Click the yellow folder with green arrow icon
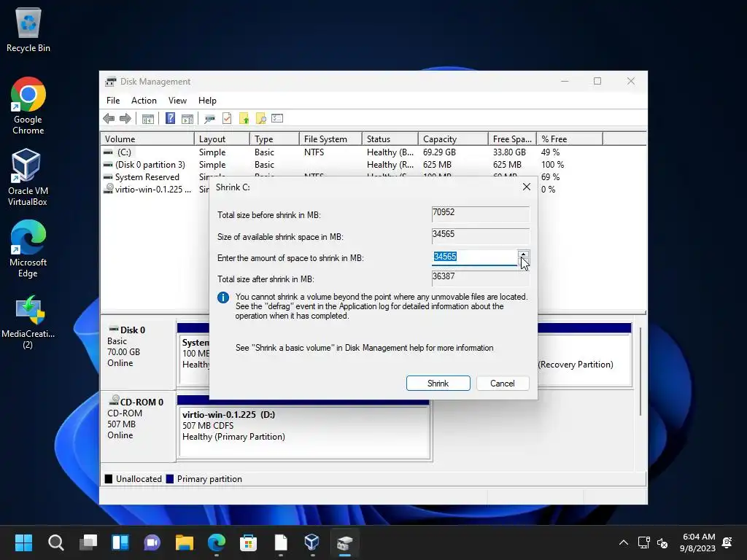747x560 pixels. click(x=244, y=118)
